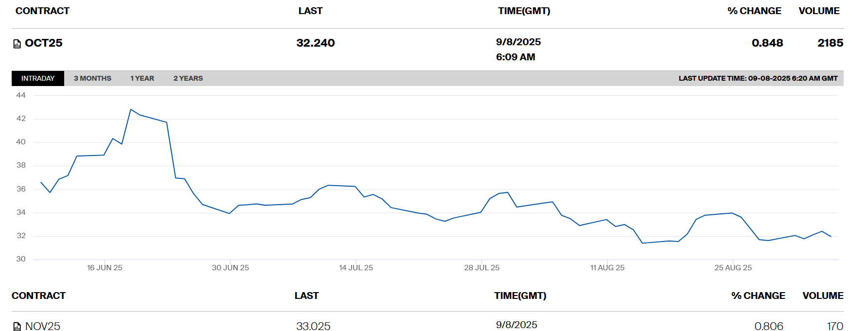Click the VOLUME header above NOV25 row
The image size is (868, 331).
[823, 296]
